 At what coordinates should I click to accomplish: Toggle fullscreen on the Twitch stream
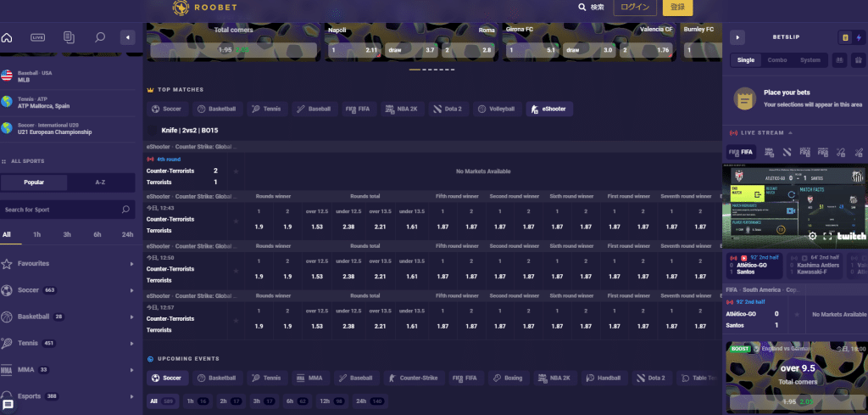pyautogui.click(x=827, y=236)
